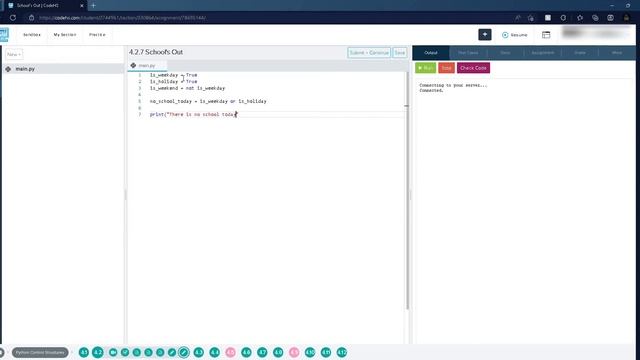Open the Sandbox menu item
Screen dimensions: 640x360
31,35
